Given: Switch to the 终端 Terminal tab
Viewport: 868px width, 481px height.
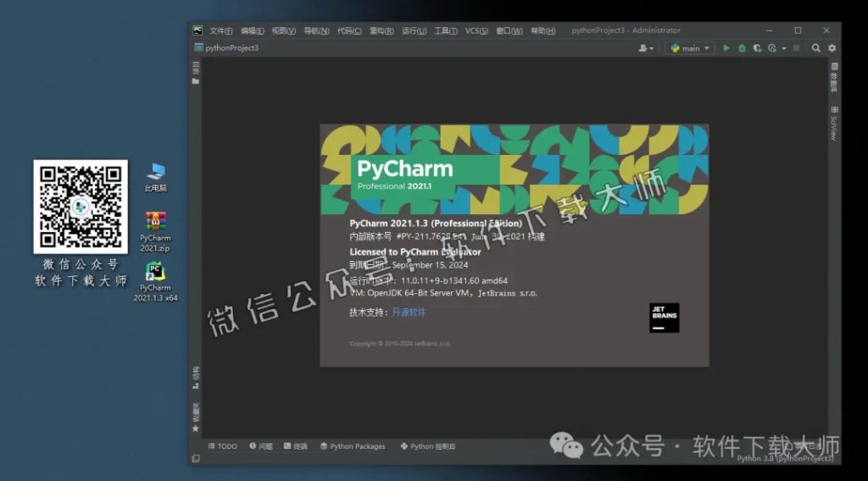Looking at the screenshot, I should (296, 446).
